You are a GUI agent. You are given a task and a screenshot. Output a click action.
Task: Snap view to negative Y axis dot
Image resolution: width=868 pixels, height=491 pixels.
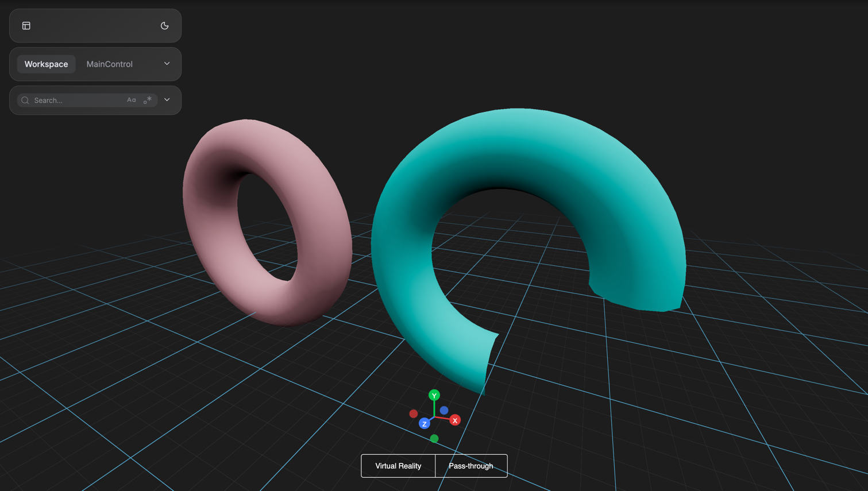click(434, 439)
